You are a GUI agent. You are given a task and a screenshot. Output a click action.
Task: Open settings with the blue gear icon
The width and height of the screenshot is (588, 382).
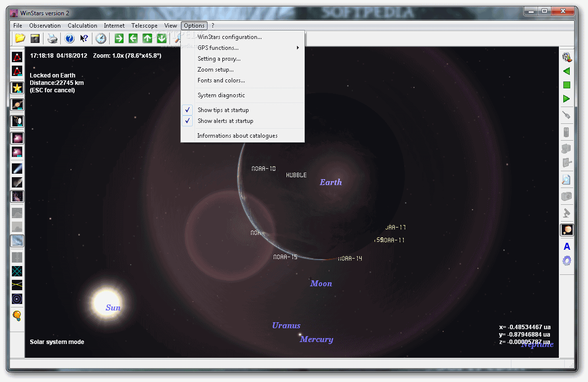click(567, 261)
